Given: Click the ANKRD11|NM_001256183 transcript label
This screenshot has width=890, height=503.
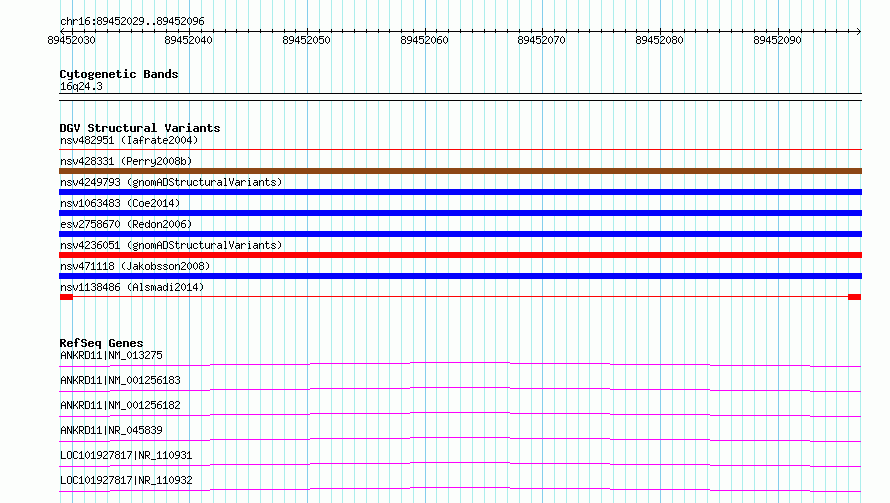Looking at the screenshot, I should pos(120,380).
